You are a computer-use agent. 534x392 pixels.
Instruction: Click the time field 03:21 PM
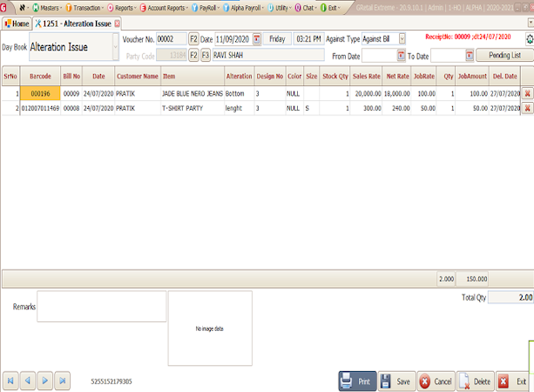(x=309, y=39)
